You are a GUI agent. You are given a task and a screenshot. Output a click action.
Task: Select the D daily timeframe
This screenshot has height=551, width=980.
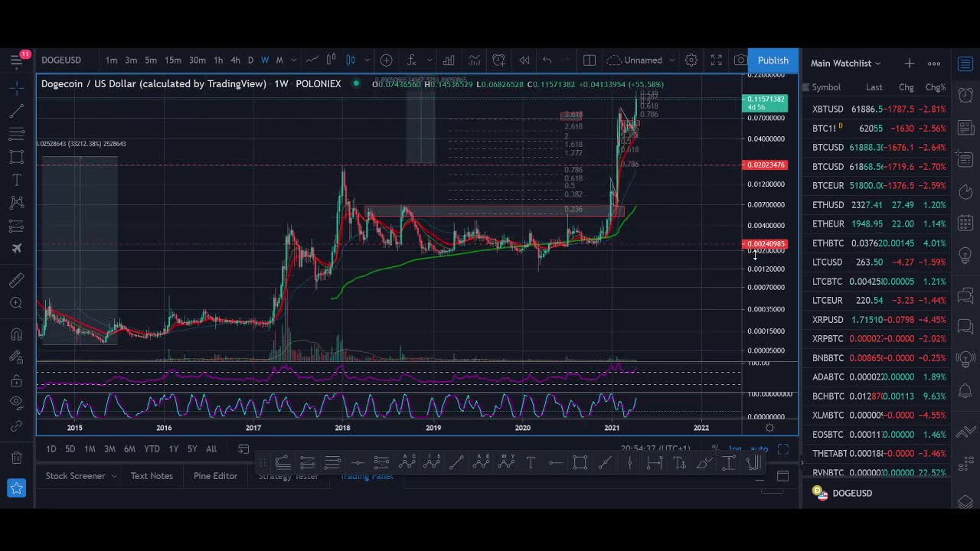(x=250, y=60)
